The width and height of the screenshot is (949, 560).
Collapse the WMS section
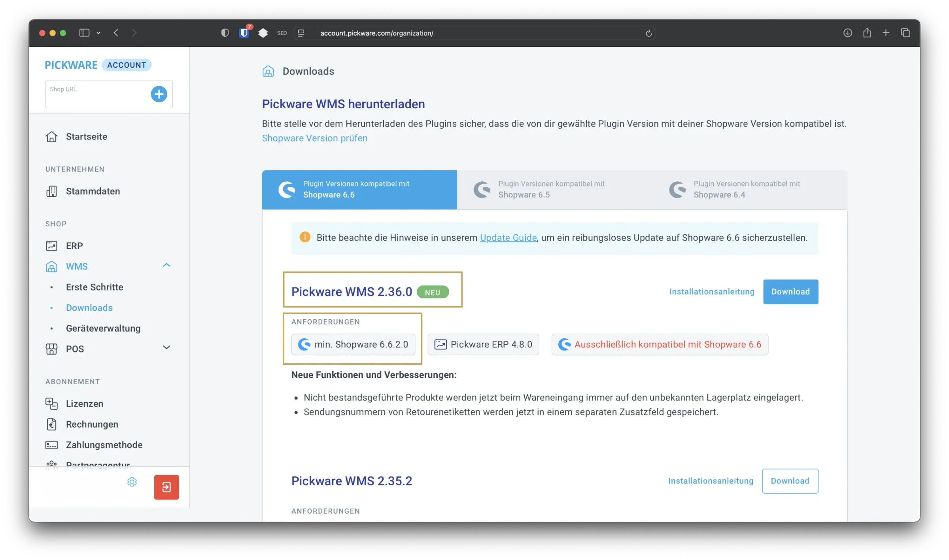tap(166, 265)
